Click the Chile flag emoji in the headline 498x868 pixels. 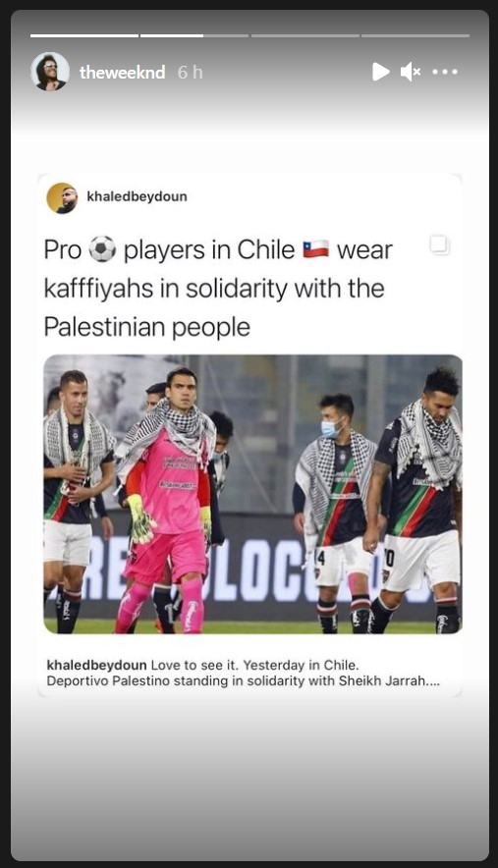point(315,249)
